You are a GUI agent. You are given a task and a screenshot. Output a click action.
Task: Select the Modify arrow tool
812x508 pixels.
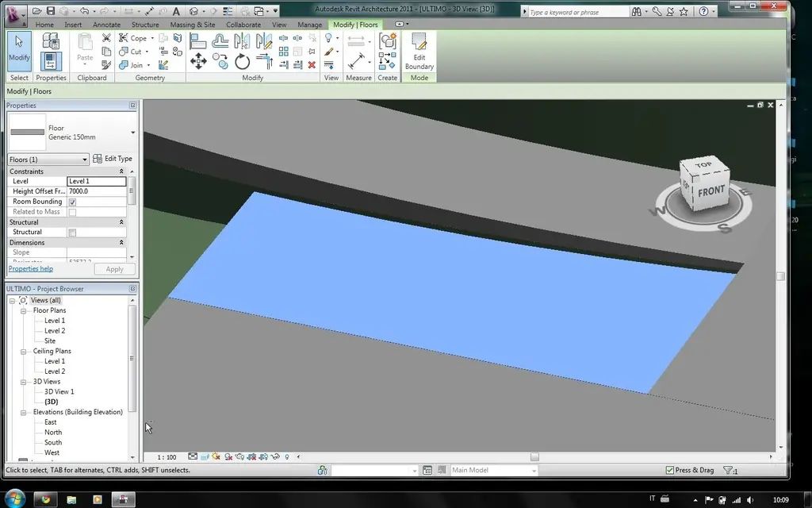click(19, 51)
